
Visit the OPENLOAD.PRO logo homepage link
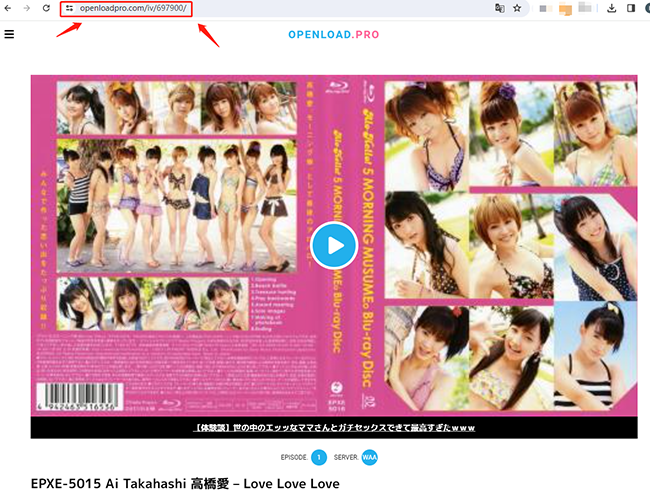(x=334, y=34)
